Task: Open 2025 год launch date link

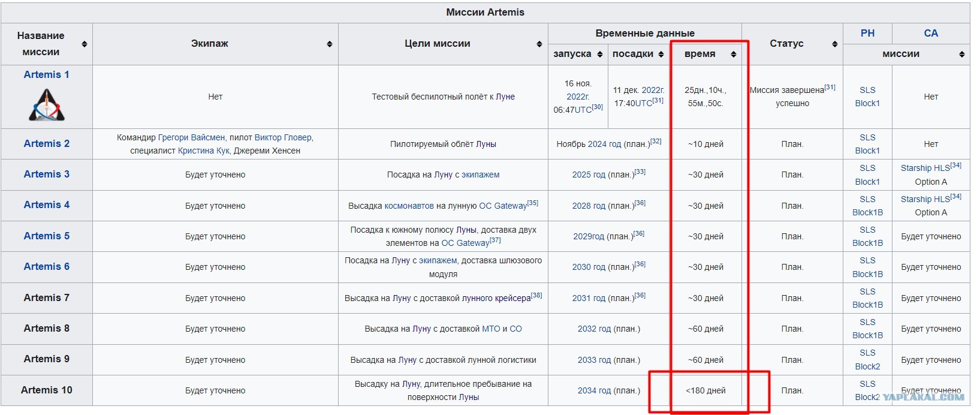Action: [x=589, y=175]
